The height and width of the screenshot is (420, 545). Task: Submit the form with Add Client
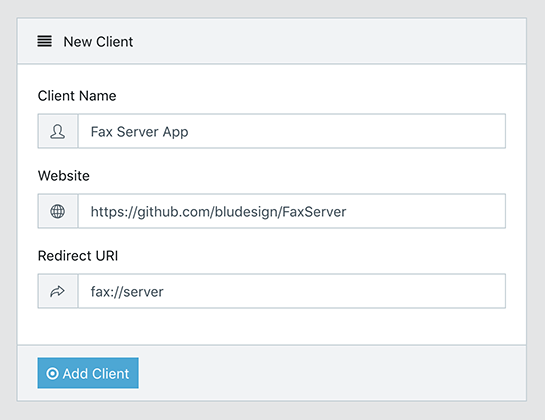pyautogui.click(x=88, y=373)
